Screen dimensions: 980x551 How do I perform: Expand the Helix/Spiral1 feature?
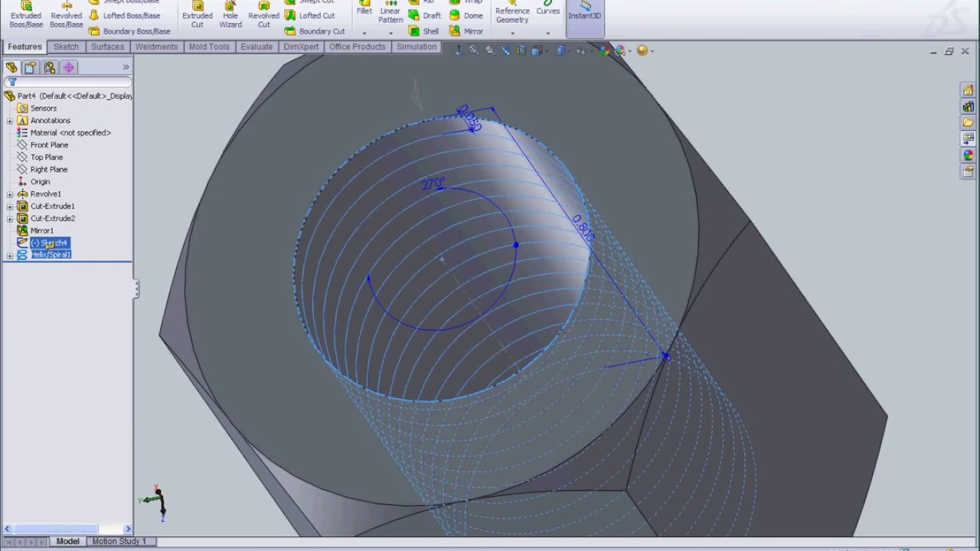click(10, 255)
